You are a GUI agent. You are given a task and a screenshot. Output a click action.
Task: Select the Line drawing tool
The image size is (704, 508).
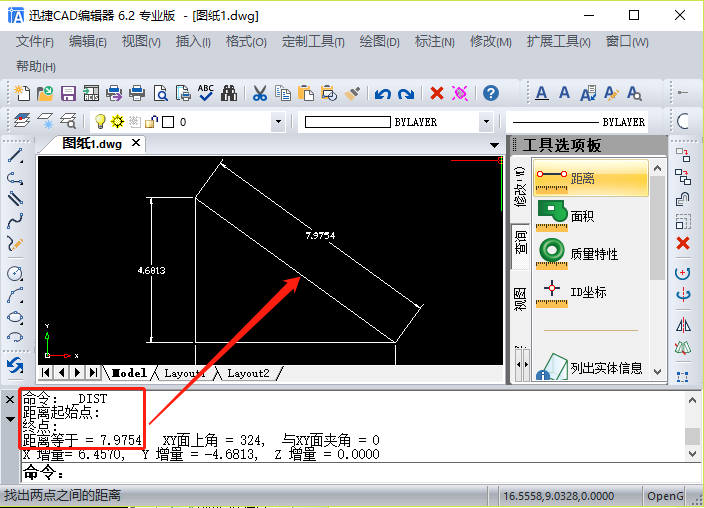15,156
